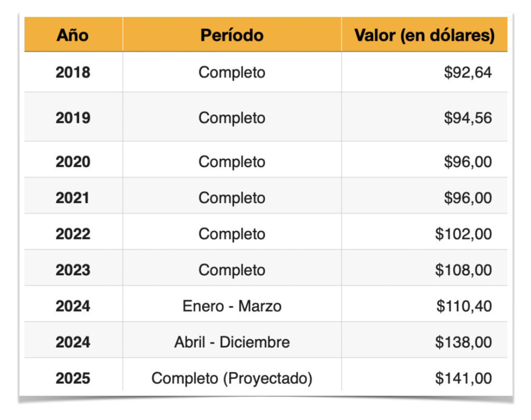This screenshot has width=531, height=420.
Task: Click the Año column header
Action: coord(73,35)
